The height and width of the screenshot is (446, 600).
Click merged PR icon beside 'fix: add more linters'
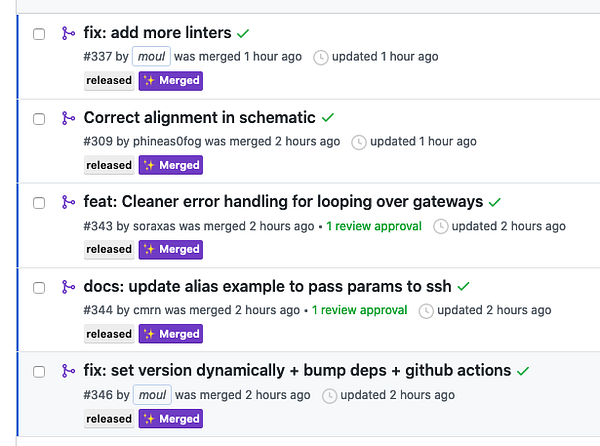click(67, 33)
